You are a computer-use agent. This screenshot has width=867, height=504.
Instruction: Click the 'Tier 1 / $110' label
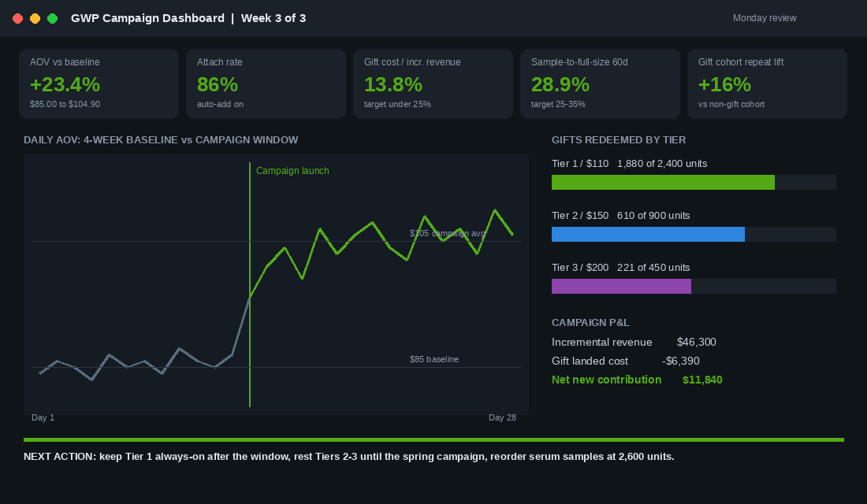click(580, 164)
